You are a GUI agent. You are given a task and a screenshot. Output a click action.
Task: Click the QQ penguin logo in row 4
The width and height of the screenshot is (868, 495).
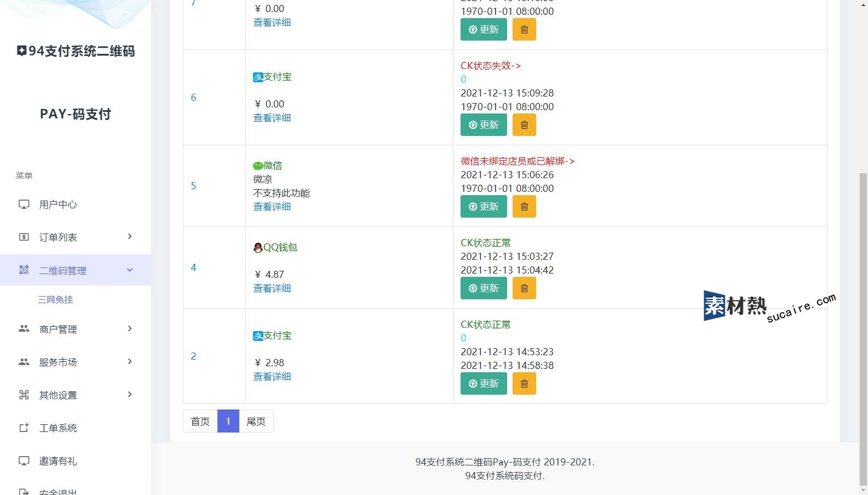[x=258, y=248]
